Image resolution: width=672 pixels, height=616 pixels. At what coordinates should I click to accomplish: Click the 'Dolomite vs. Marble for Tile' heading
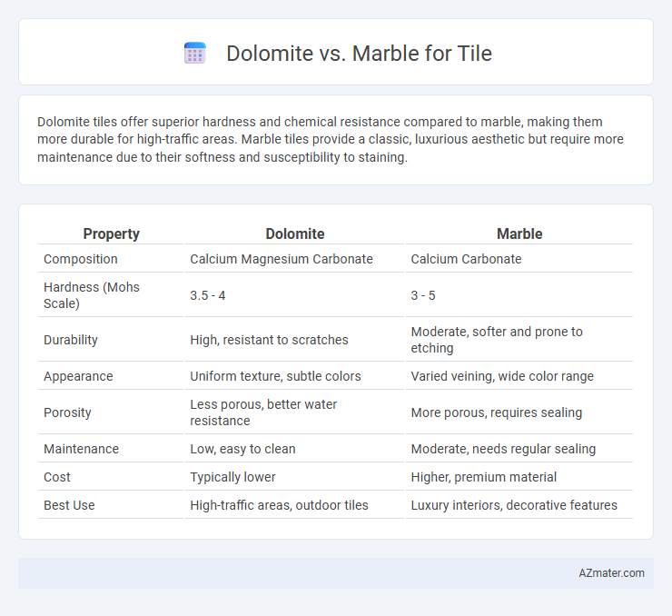point(359,54)
